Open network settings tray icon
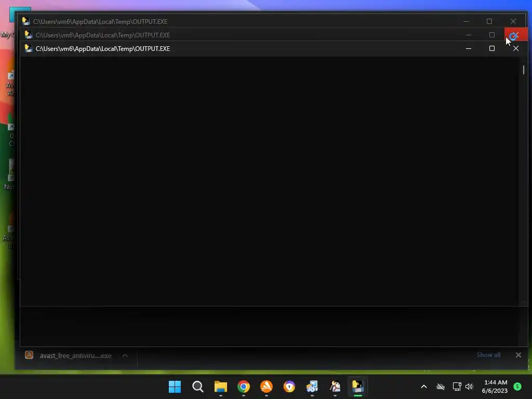The height and width of the screenshot is (399, 532). 457,387
